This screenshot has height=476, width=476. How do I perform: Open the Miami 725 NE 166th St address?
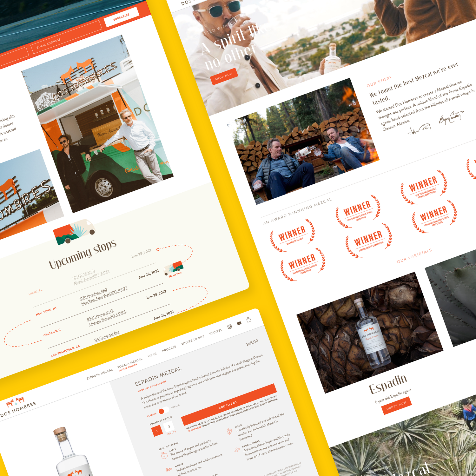click(x=91, y=277)
